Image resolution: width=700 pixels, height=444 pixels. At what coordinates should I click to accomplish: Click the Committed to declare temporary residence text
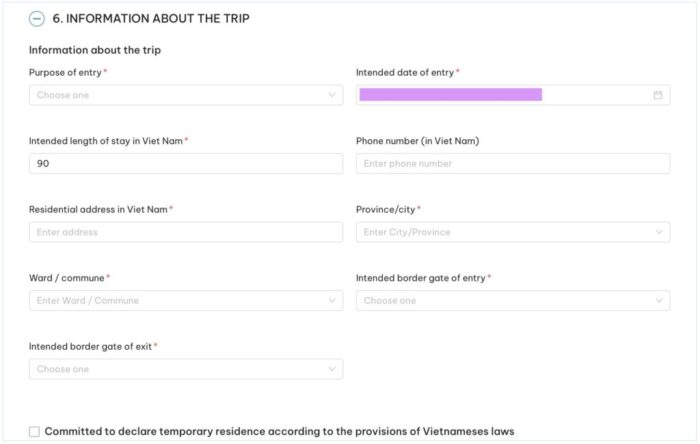click(x=279, y=432)
